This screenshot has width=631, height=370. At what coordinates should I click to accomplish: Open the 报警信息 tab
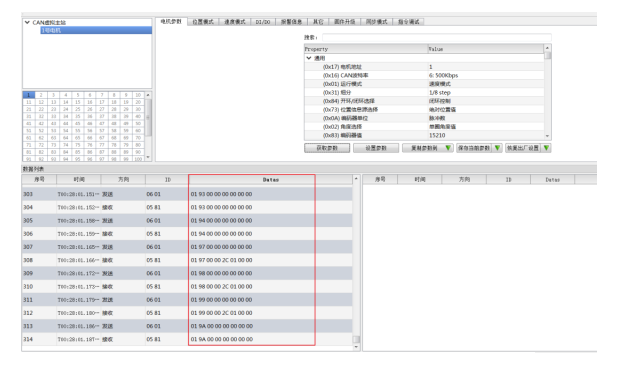291,22
